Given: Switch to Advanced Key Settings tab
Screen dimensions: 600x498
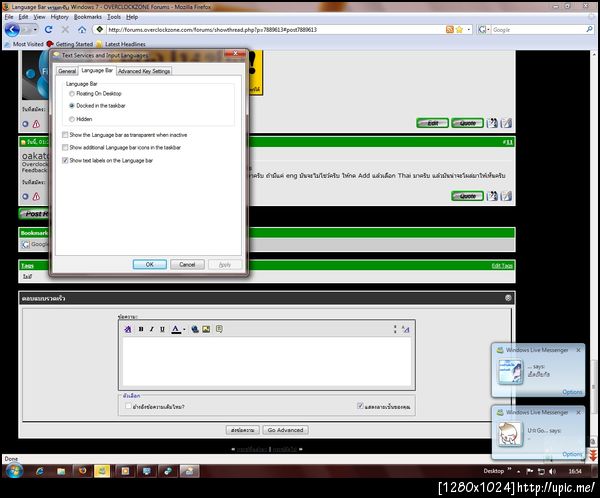Looking at the screenshot, I should pos(144,71).
